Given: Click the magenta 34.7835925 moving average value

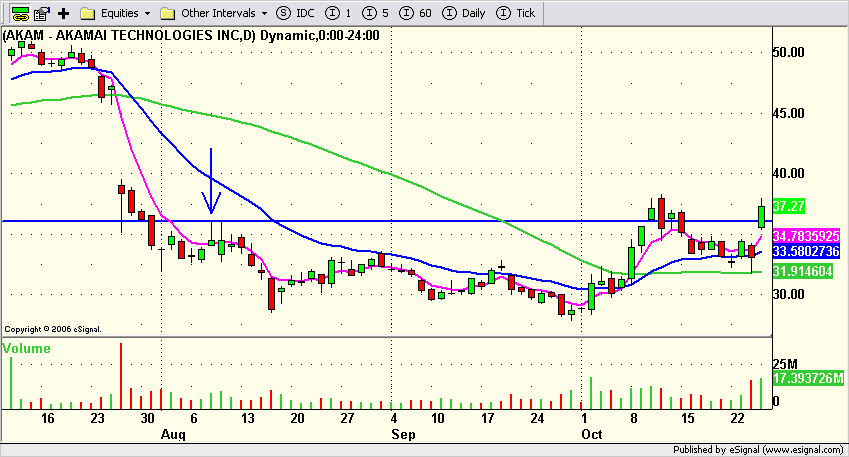Looking at the screenshot, I should (x=806, y=236).
